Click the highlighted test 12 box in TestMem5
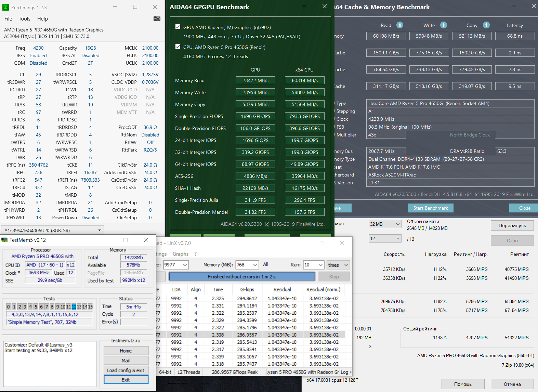 pos(74,306)
